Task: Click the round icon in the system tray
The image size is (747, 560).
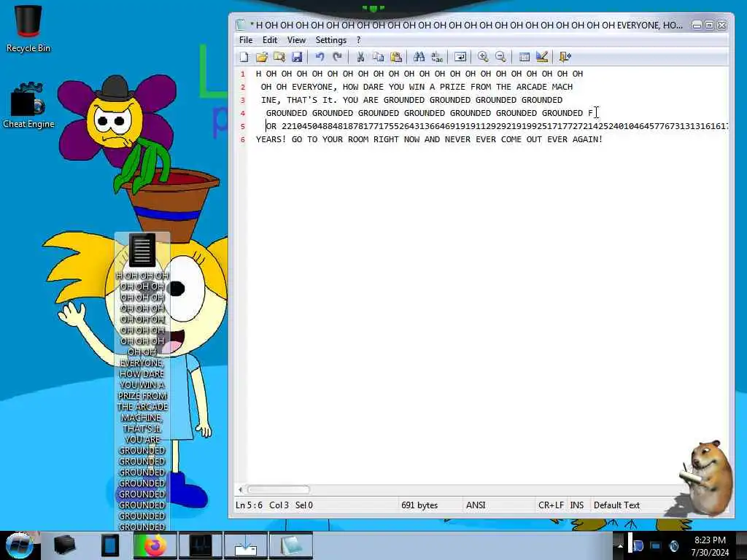Action: point(673,545)
